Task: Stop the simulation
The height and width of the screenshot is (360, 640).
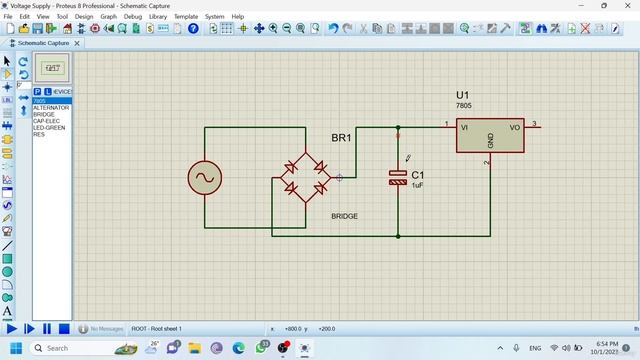Action: [64, 329]
